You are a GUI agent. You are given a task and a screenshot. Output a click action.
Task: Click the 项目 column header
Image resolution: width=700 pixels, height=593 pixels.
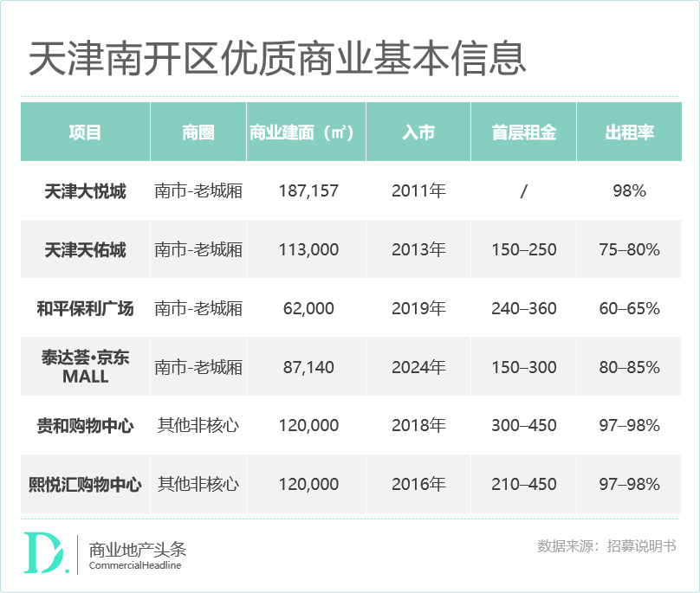pos(85,132)
